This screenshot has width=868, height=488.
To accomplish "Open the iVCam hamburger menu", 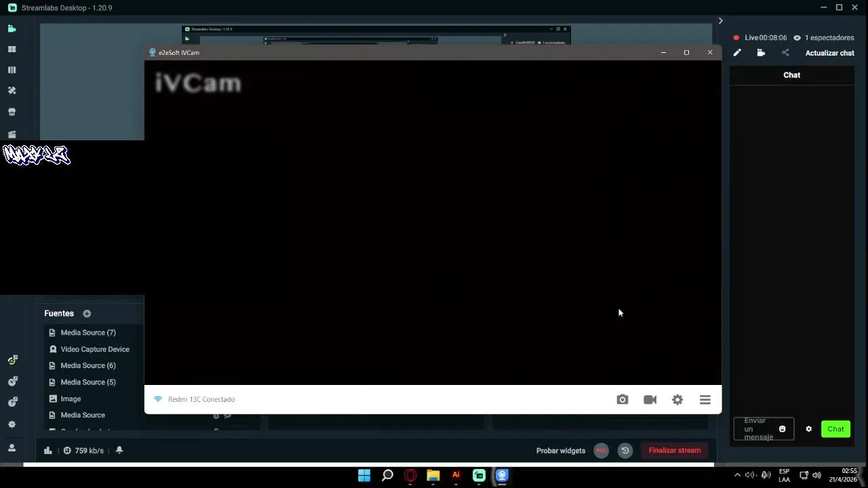I will tap(705, 400).
